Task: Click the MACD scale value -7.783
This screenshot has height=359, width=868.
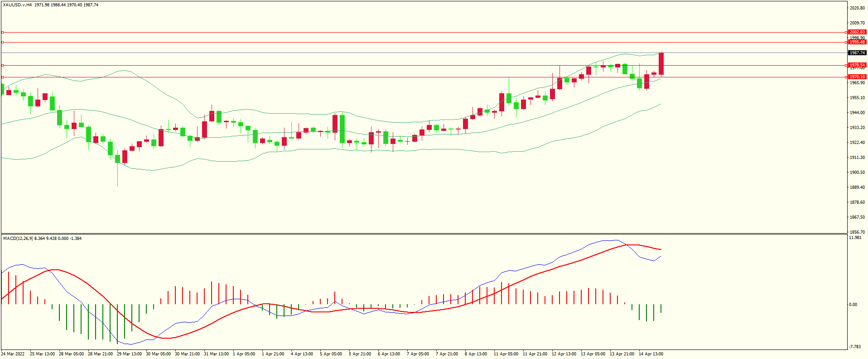Action: coord(855,347)
